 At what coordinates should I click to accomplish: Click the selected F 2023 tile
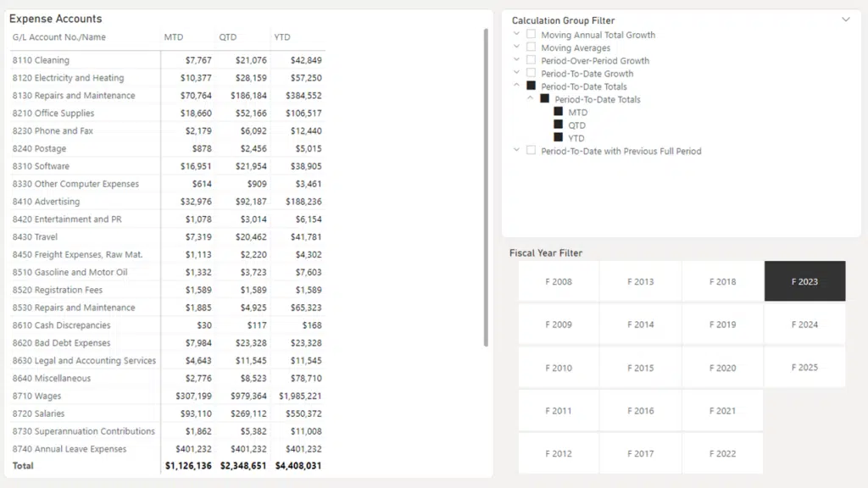[804, 281]
